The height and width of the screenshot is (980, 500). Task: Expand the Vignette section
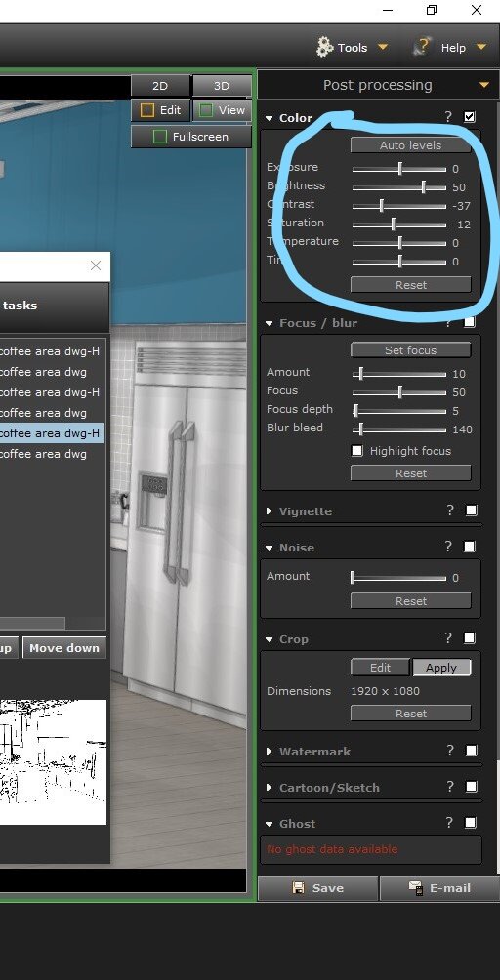click(x=270, y=511)
